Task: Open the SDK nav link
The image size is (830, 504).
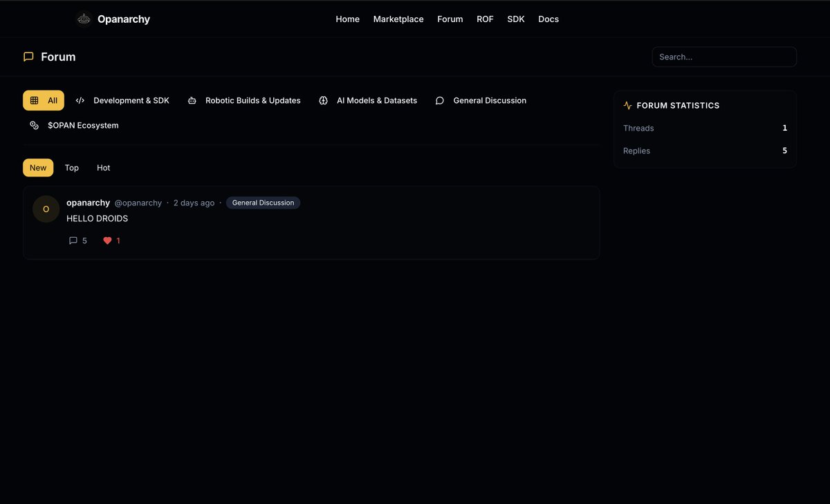Action: [516, 19]
